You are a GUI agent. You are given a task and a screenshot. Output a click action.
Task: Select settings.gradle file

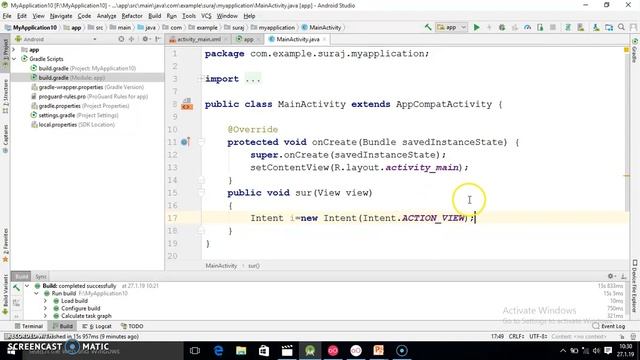[x=75, y=115]
